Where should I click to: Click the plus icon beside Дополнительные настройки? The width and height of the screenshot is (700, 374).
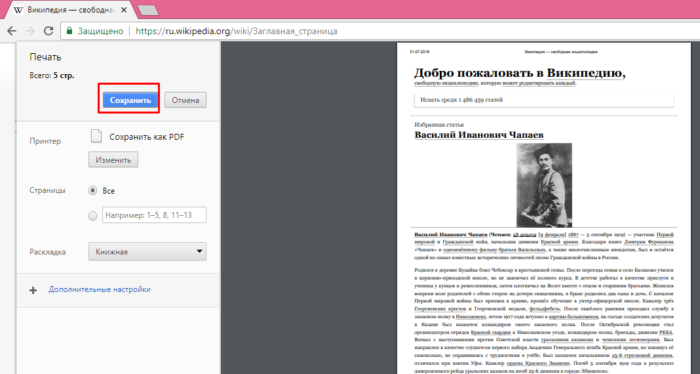pyautogui.click(x=33, y=290)
